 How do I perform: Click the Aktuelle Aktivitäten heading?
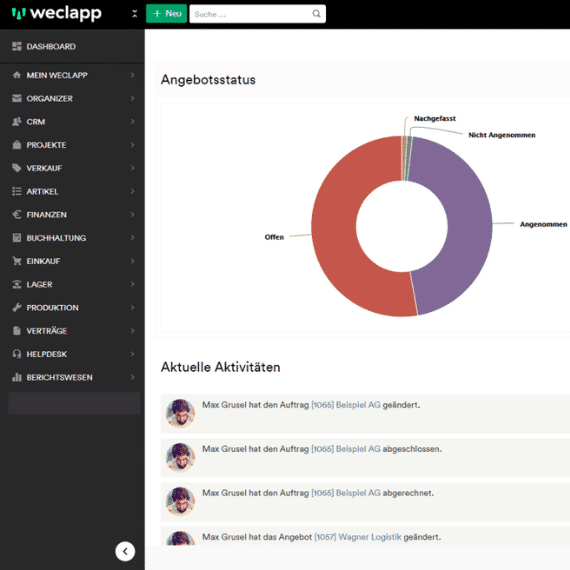220,367
